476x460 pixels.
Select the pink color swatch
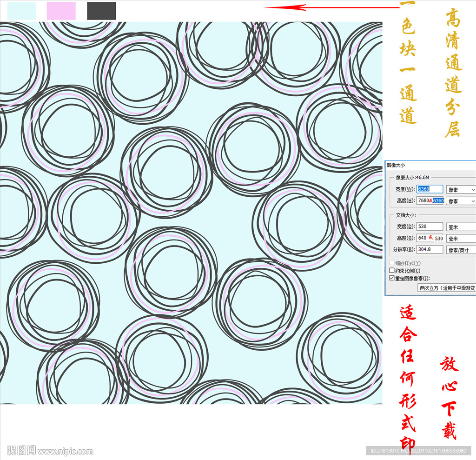61,11
